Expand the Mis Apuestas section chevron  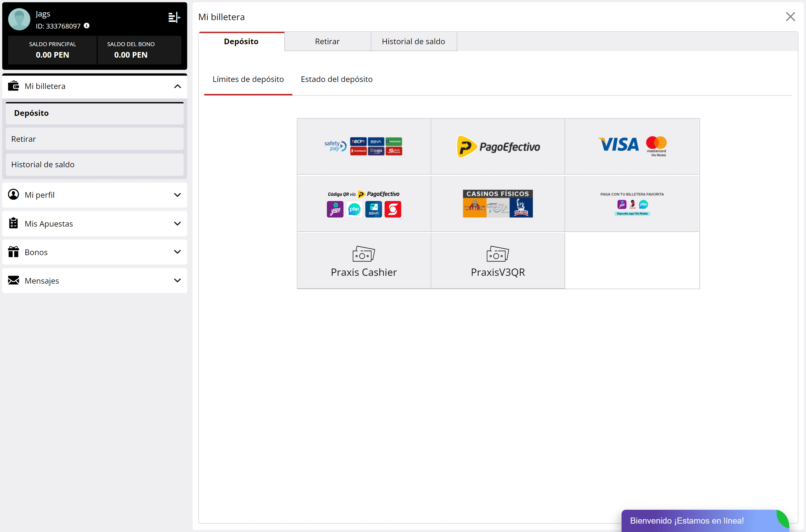tap(177, 223)
